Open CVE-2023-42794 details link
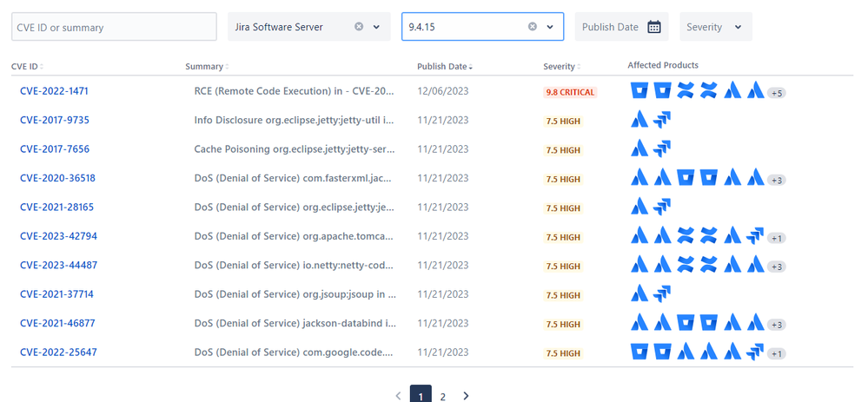Screen dimensions: 868x402 point(59,236)
